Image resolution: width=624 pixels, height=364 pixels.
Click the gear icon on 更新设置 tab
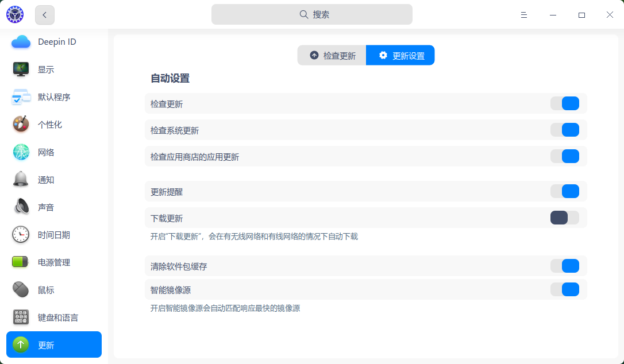[x=383, y=55]
